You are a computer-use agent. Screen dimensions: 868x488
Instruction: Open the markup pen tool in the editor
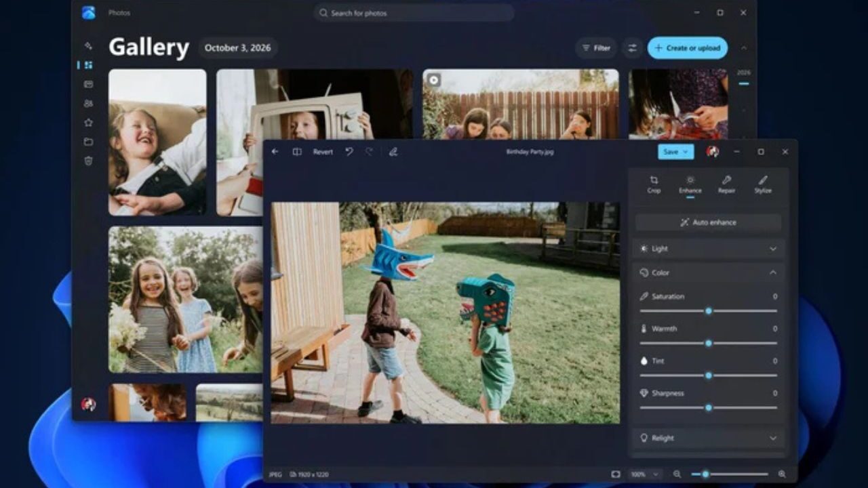(393, 152)
